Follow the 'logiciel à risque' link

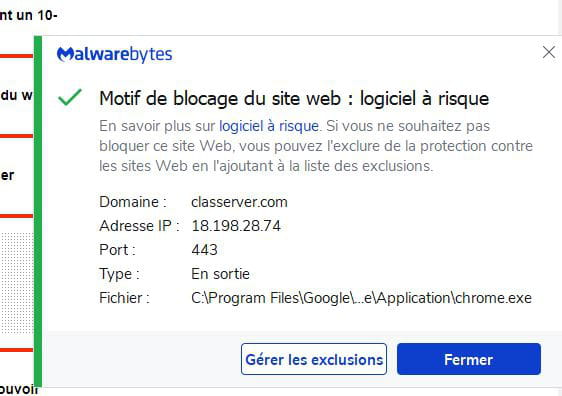[x=269, y=126]
